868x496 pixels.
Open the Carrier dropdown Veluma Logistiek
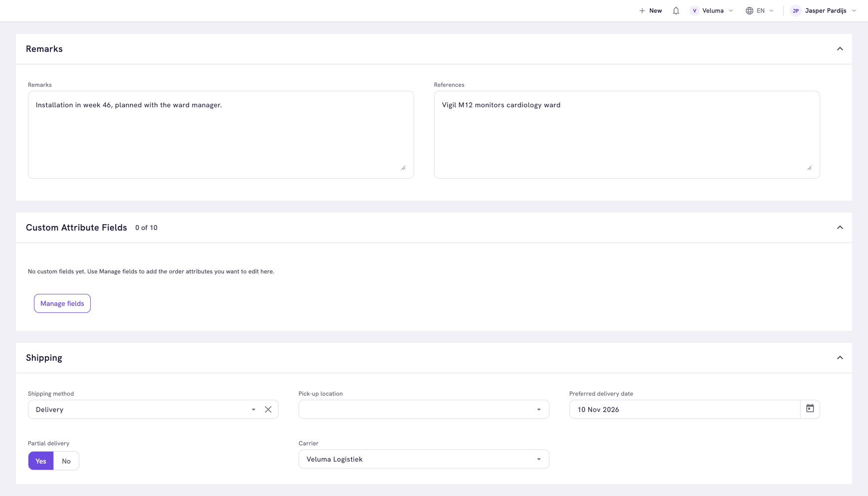(424, 459)
